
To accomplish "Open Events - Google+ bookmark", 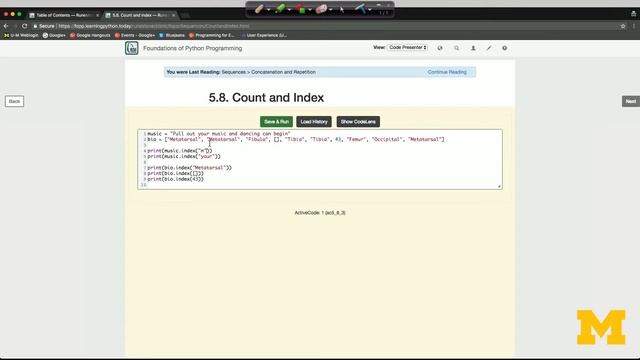I will coord(135,36).
